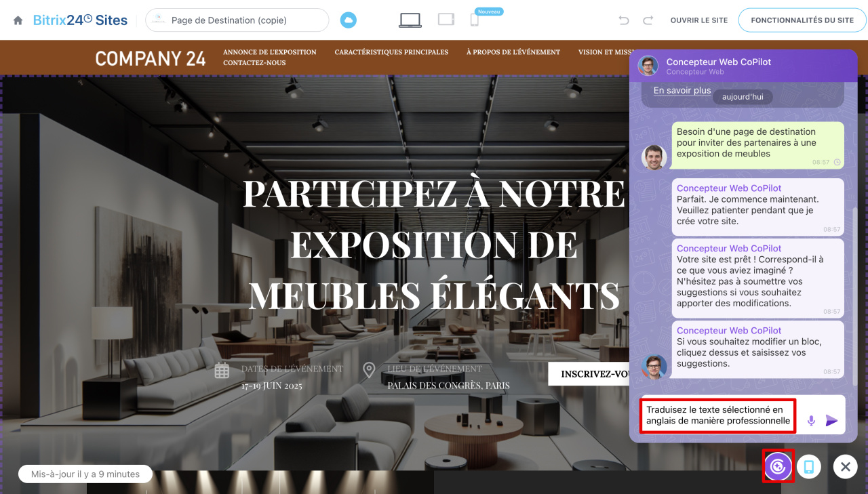Screen dimensions: 868x494
Task: Click the "aujourd'hui" date badge
Action: (x=743, y=97)
